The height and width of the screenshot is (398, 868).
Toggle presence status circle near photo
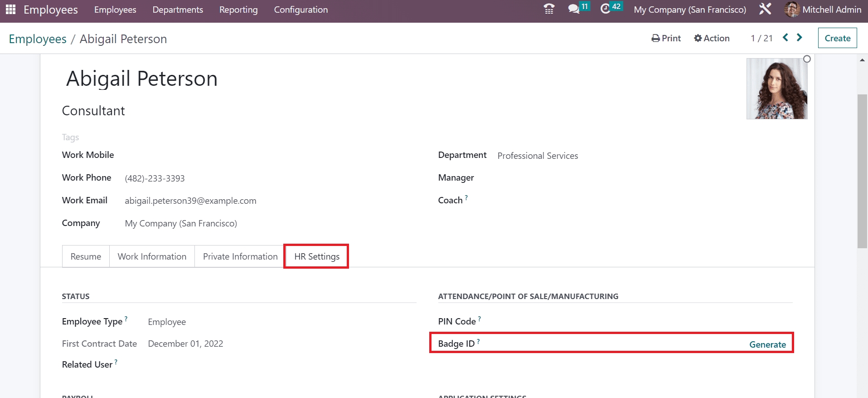(807, 59)
